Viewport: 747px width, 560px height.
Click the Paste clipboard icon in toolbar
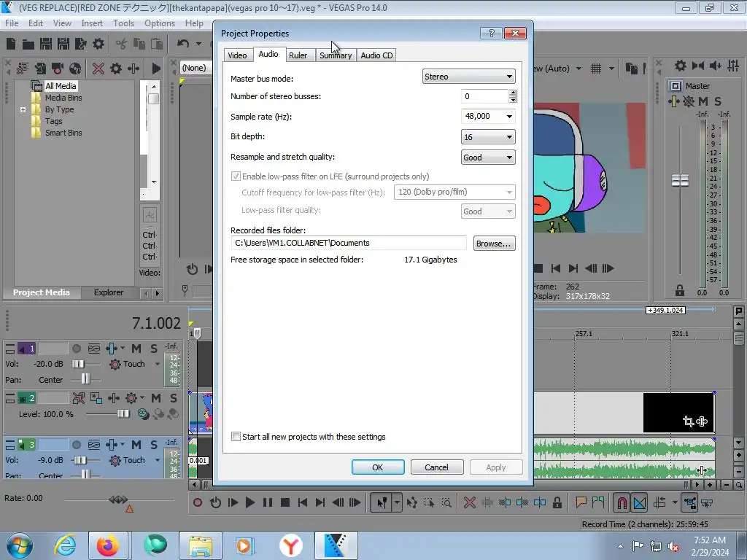pos(157,44)
